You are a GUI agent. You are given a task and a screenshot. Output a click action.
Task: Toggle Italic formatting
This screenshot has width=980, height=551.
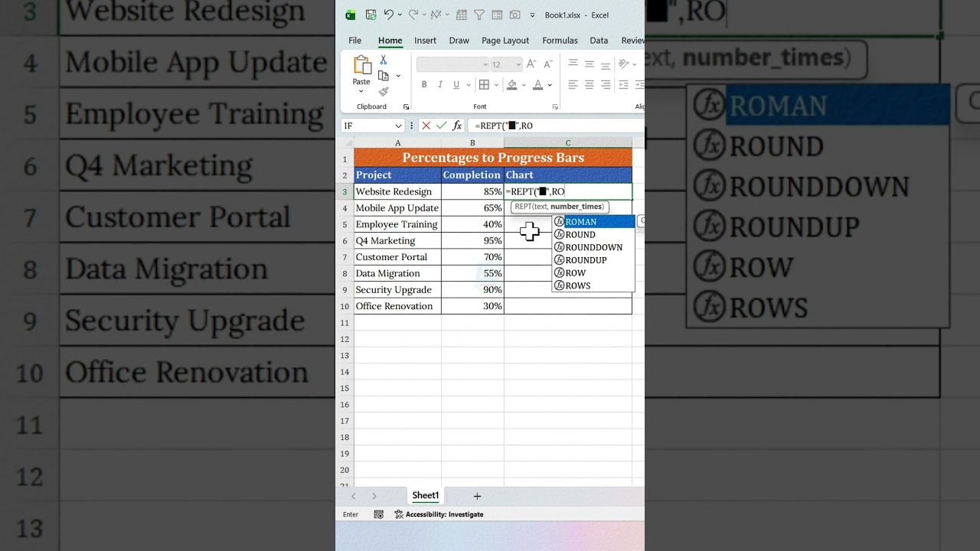441,85
